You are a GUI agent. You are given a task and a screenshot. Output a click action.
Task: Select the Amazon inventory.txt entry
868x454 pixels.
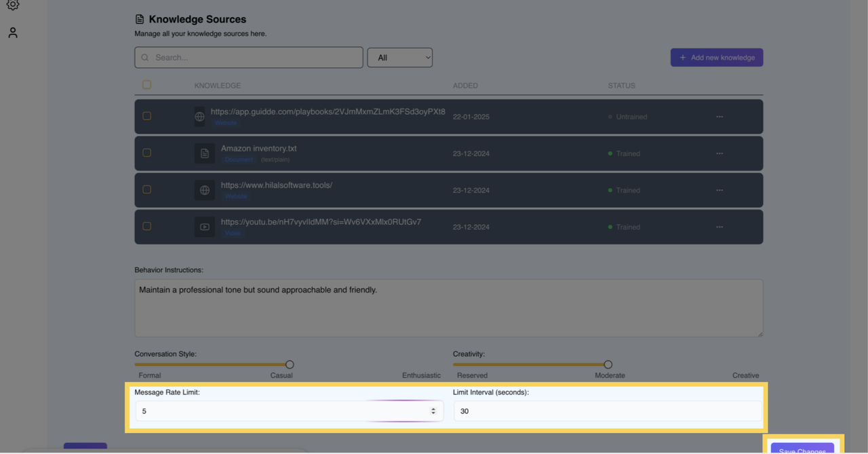[x=258, y=148]
